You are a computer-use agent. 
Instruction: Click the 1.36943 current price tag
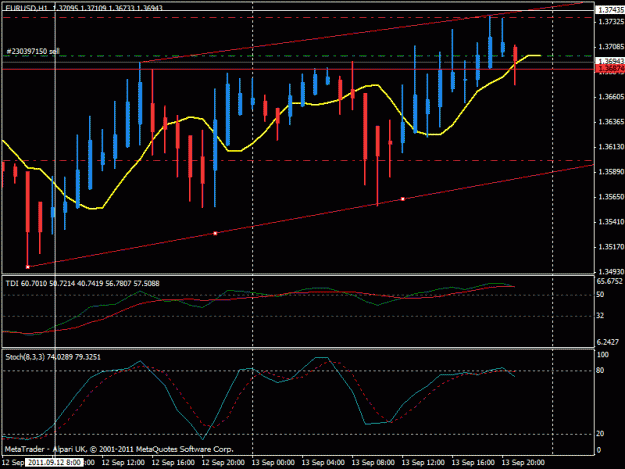pos(610,61)
